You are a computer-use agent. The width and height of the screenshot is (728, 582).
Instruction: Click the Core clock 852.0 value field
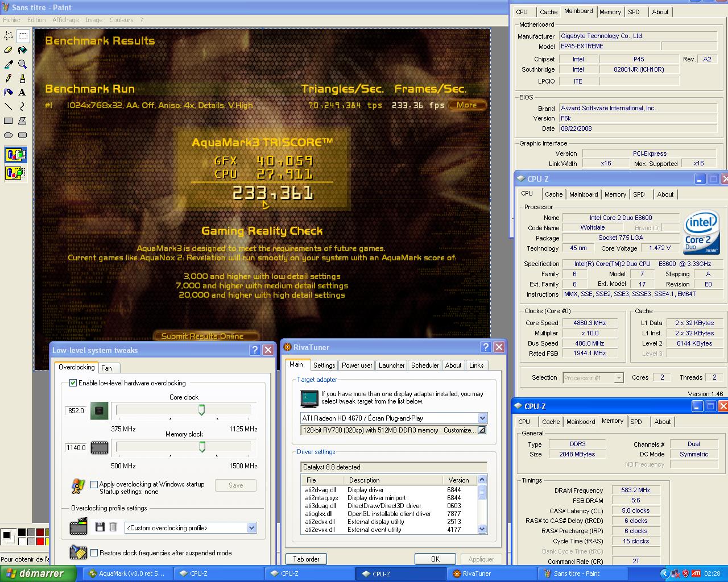[76, 410]
